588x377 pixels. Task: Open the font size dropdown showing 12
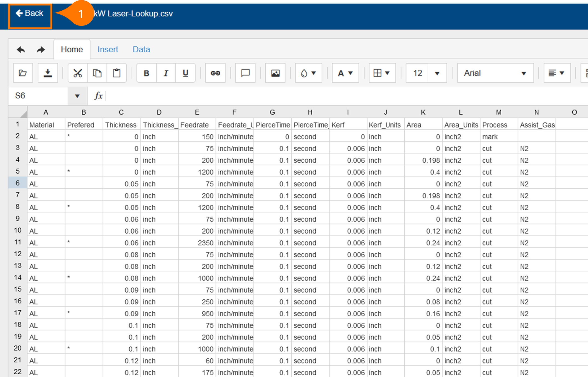click(x=437, y=73)
